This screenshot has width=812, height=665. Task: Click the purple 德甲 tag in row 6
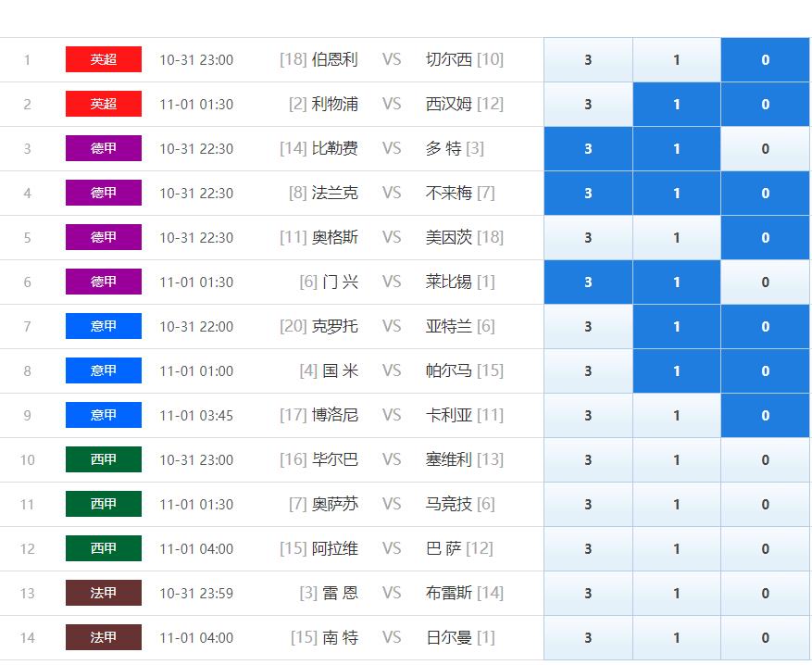[x=104, y=282]
